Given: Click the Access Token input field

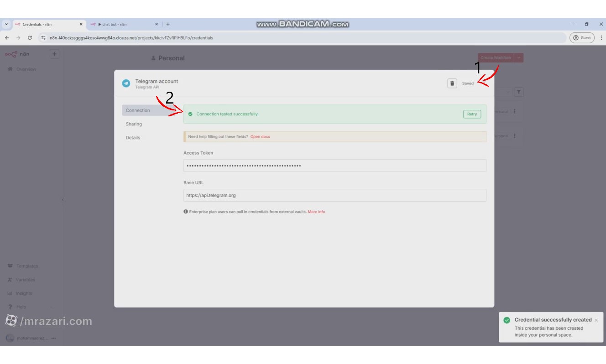Looking at the screenshot, I should click(334, 166).
